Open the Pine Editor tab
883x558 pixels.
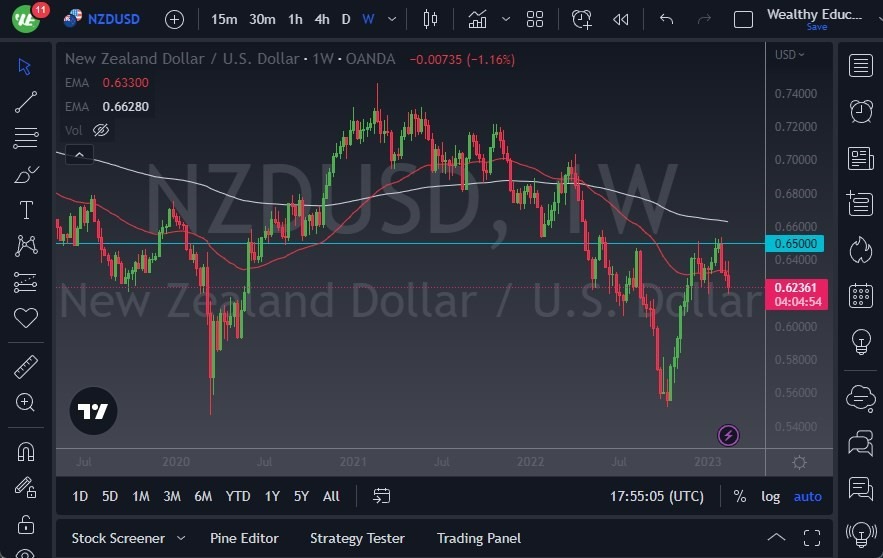click(x=244, y=538)
